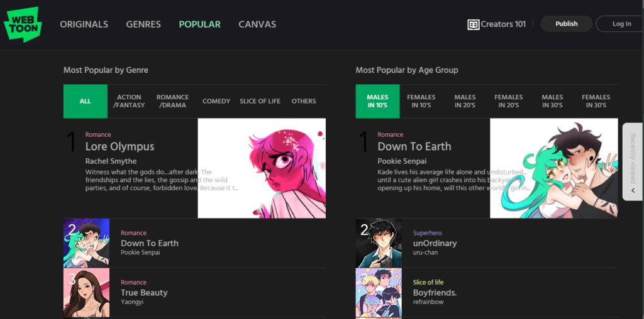This screenshot has width=644, height=319.
Task: Click the Kade lives his average life description
Action: pyautogui.click(x=454, y=180)
